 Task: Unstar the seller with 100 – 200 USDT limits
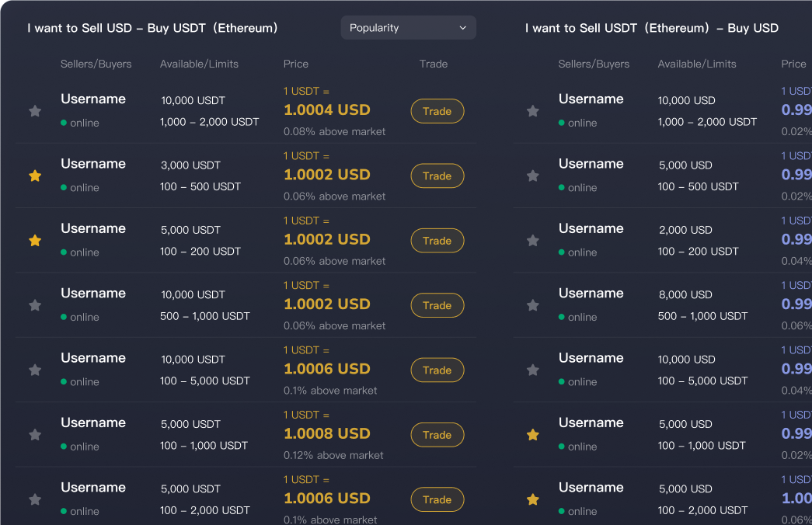coord(35,241)
